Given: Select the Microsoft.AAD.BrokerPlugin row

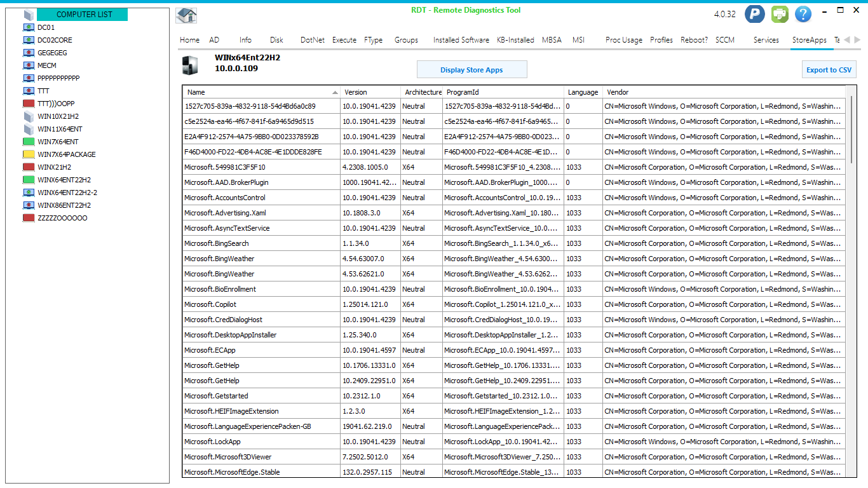Looking at the screenshot, I should pyautogui.click(x=514, y=182).
